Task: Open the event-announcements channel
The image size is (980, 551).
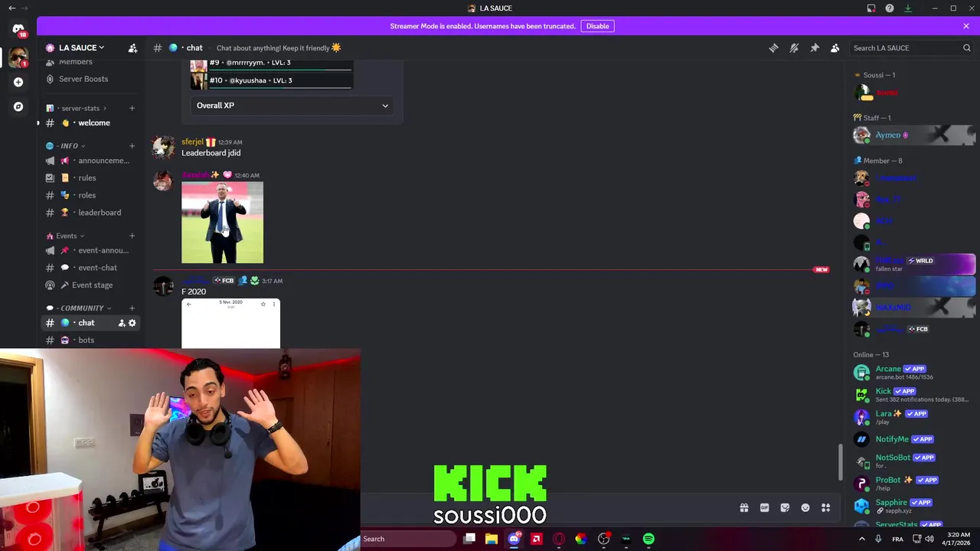Action: tap(91, 250)
